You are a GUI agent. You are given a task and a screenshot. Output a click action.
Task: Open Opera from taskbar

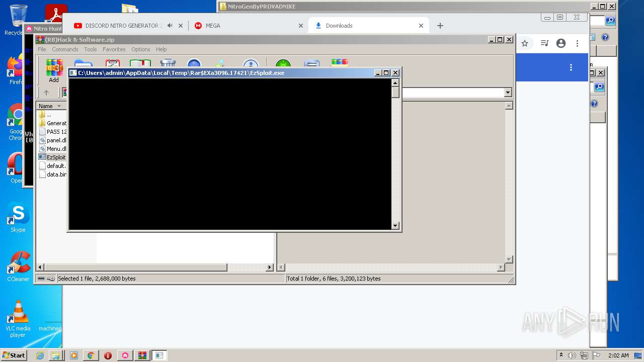(108, 355)
